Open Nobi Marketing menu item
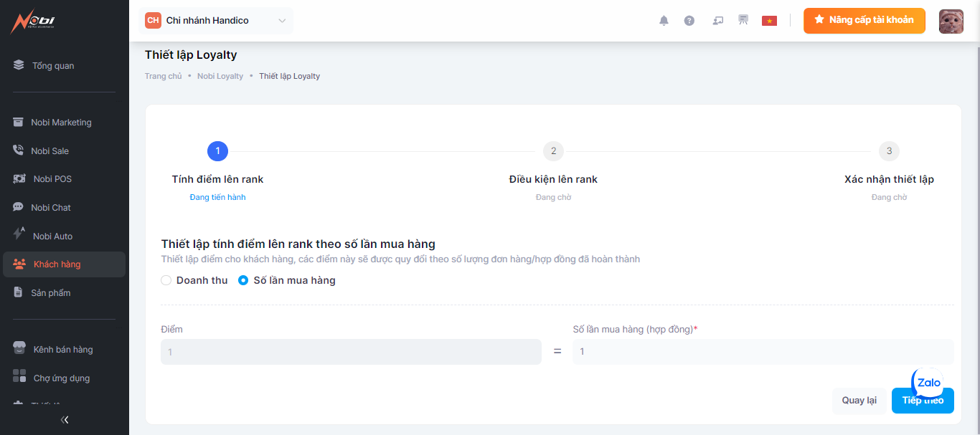 (x=61, y=123)
